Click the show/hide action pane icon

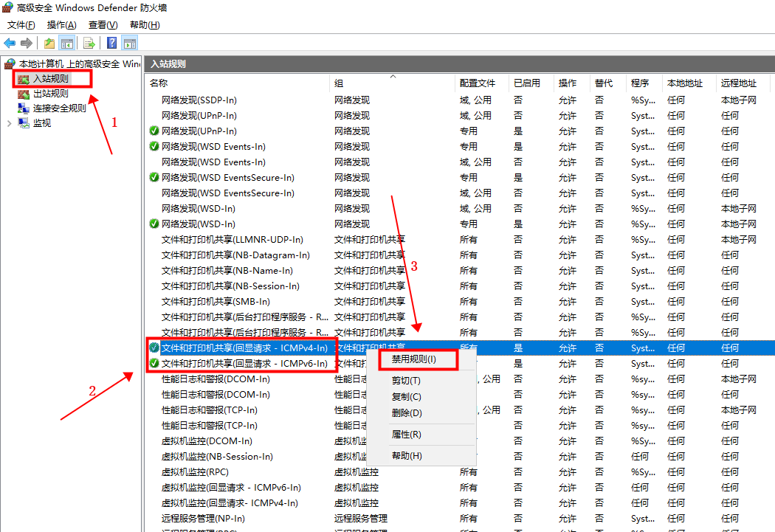(130, 44)
